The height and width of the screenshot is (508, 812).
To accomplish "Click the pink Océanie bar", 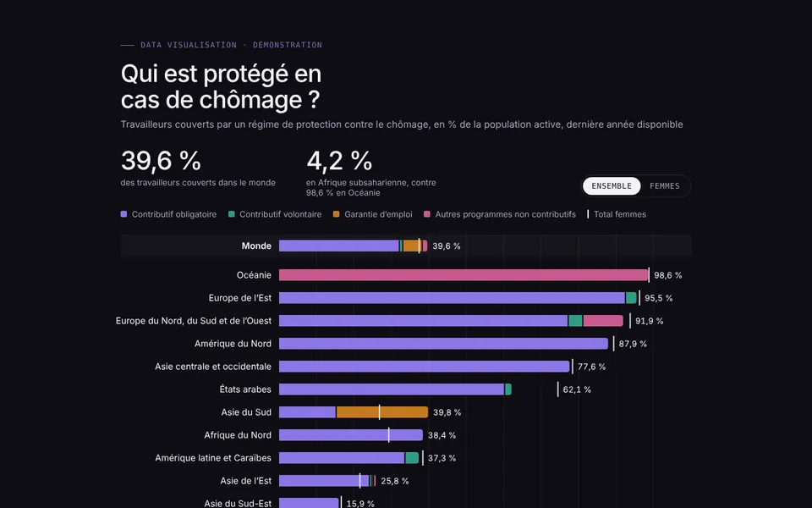I will tap(464, 274).
